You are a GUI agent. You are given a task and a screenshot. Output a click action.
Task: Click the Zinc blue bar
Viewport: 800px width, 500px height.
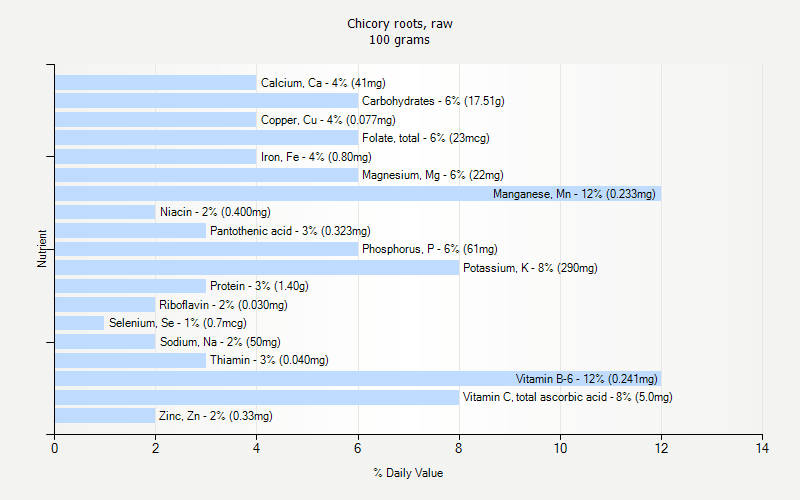[105, 416]
